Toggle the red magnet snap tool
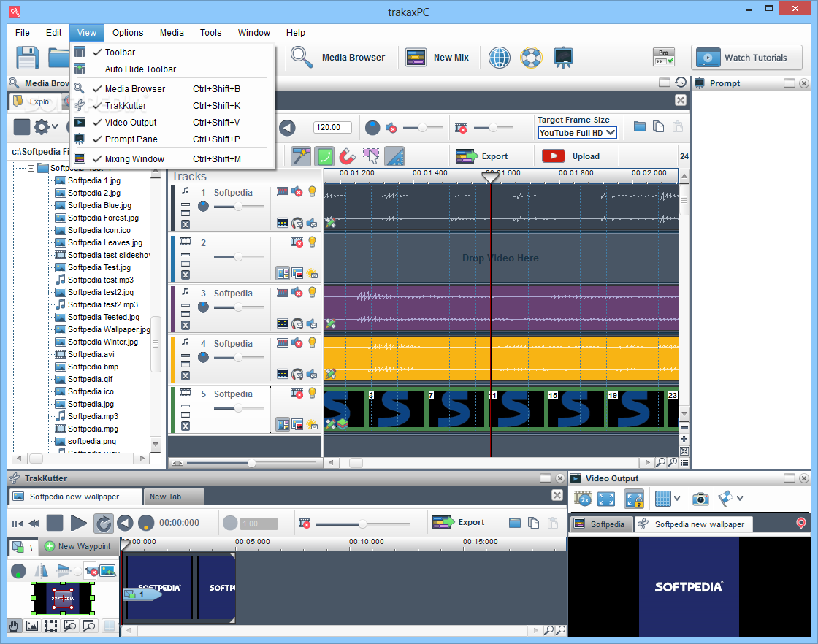 (x=348, y=156)
